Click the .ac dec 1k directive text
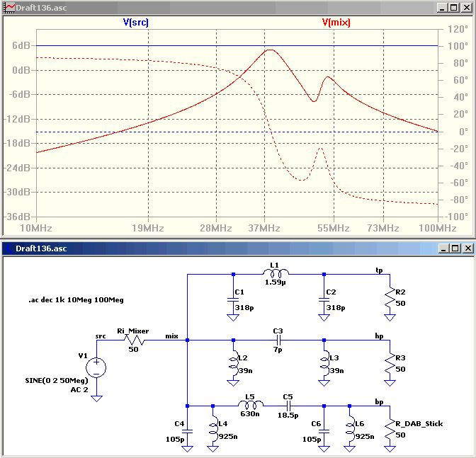Screen dimensions: 476x458 click(76, 300)
